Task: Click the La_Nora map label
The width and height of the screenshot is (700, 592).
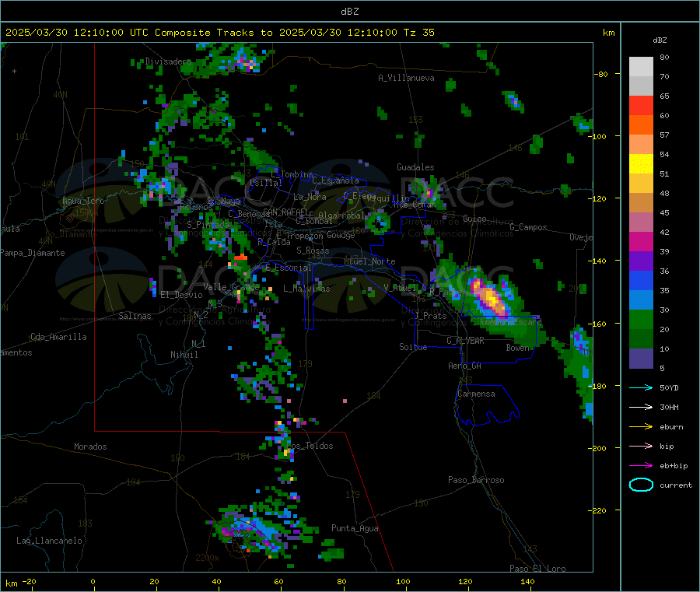Action: [310, 197]
